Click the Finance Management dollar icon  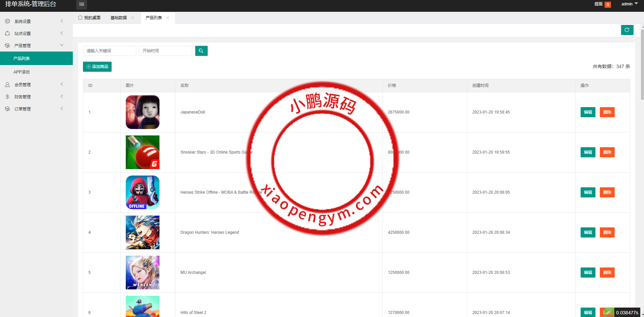coord(7,97)
